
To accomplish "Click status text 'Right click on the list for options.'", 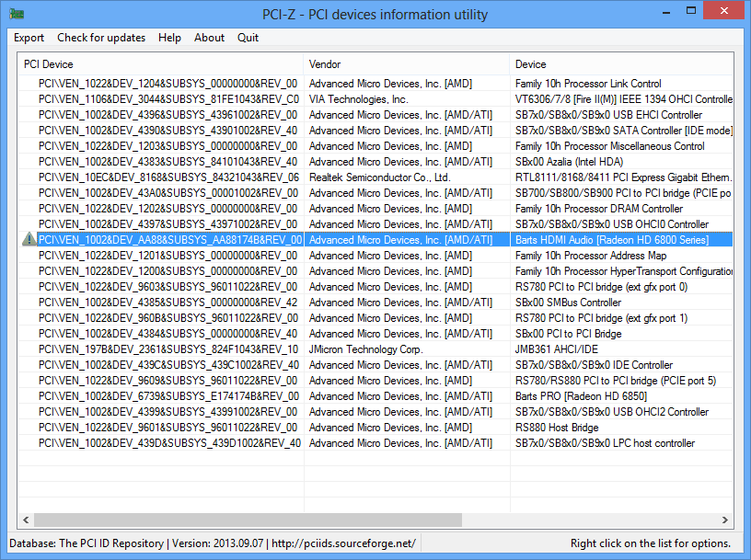I will [651, 543].
